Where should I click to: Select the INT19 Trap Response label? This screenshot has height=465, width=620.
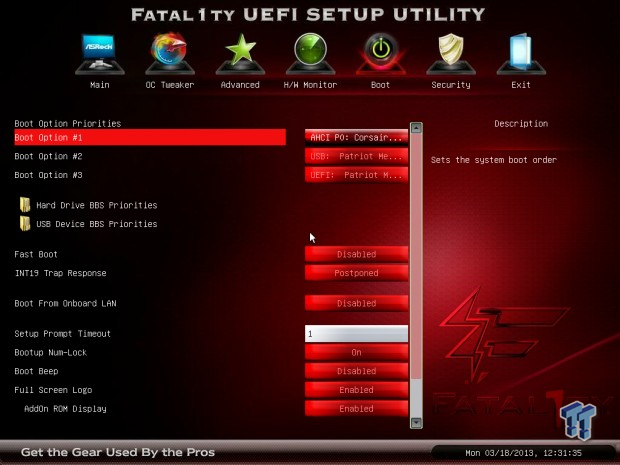click(60, 273)
